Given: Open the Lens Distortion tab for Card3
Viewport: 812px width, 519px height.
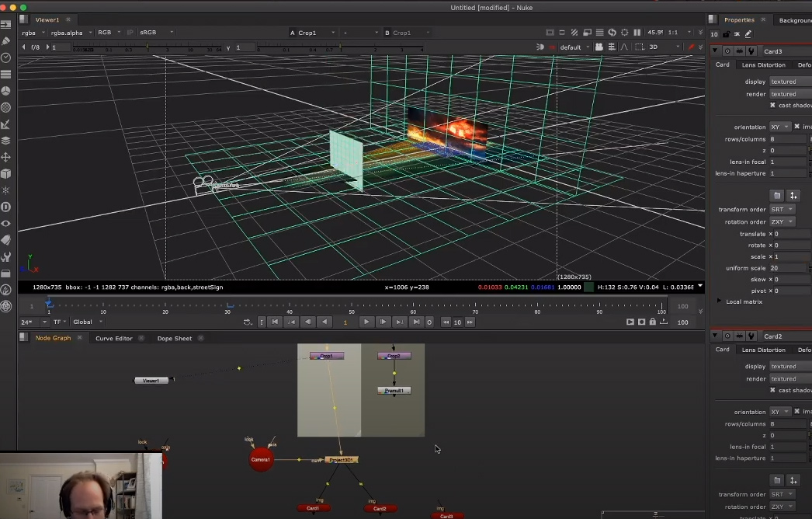Looking at the screenshot, I should tap(764, 65).
